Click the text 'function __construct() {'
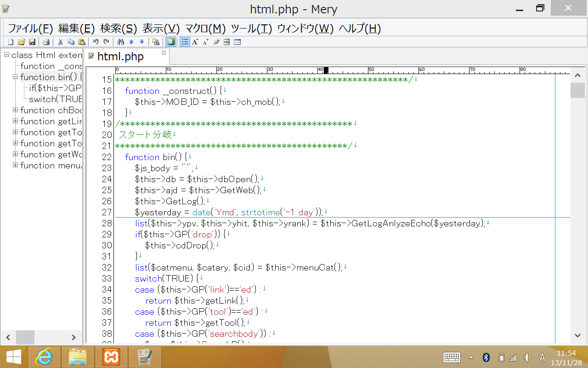Screen dimensions: 588x368 173,91
